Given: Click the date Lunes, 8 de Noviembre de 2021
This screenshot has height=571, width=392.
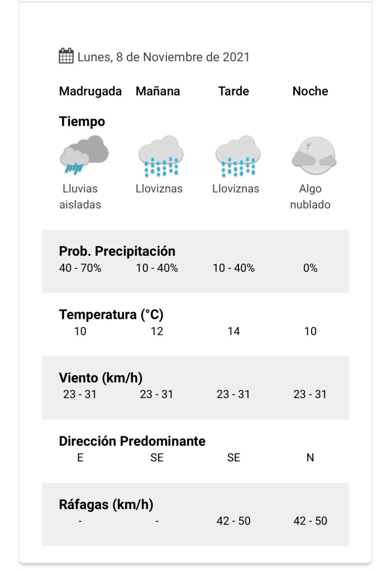Looking at the screenshot, I should tap(164, 57).
